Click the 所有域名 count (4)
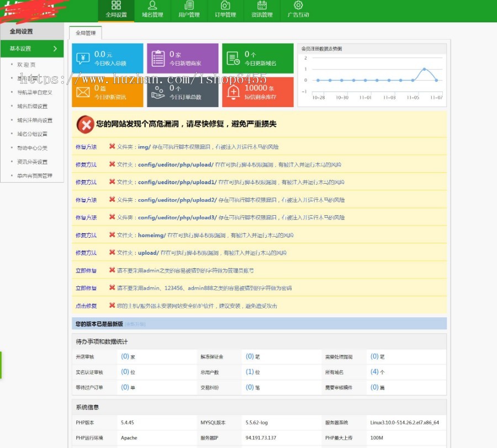Image resolution: width=497 pixels, height=448 pixels. 374,372
